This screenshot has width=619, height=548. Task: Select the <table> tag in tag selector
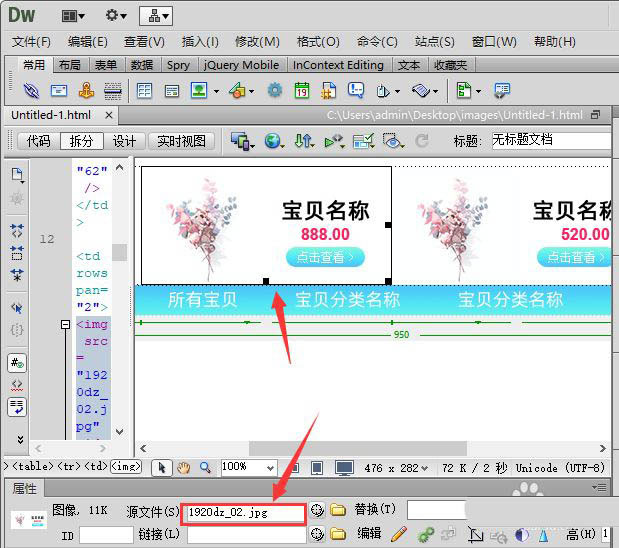pos(33,466)
